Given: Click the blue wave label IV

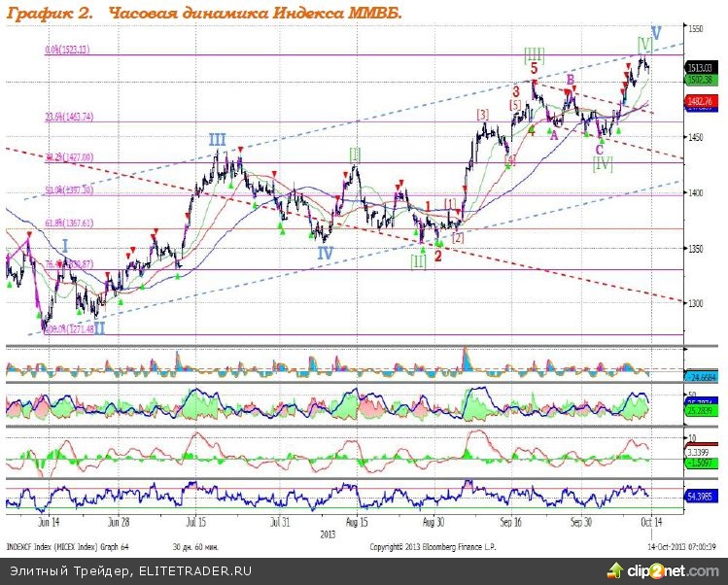Looking at the screenshot, I should (325, 253).
